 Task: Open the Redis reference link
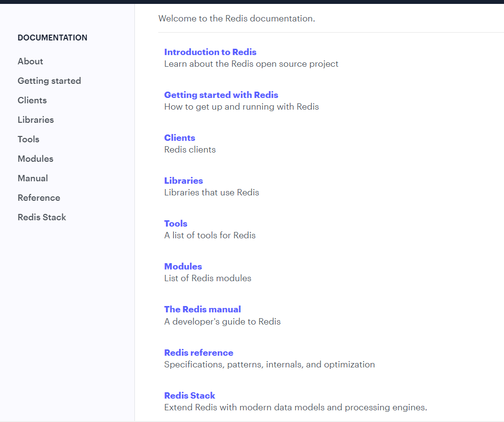coord(199,352)
